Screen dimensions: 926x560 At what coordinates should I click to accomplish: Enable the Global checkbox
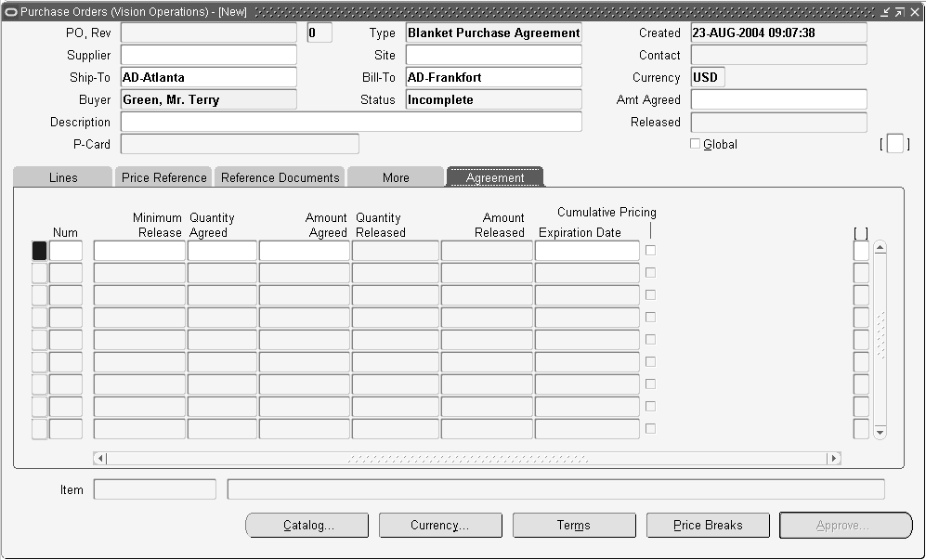(695, 144)
